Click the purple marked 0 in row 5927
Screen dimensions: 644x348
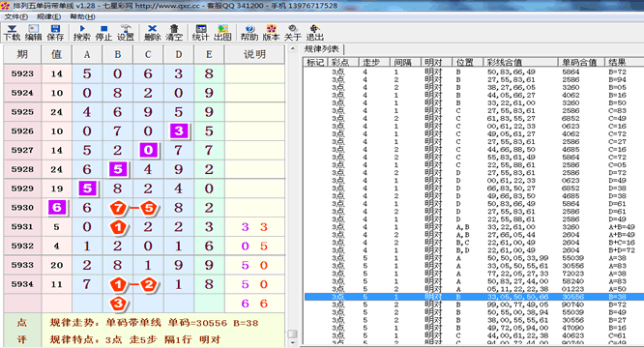[148, 150]
